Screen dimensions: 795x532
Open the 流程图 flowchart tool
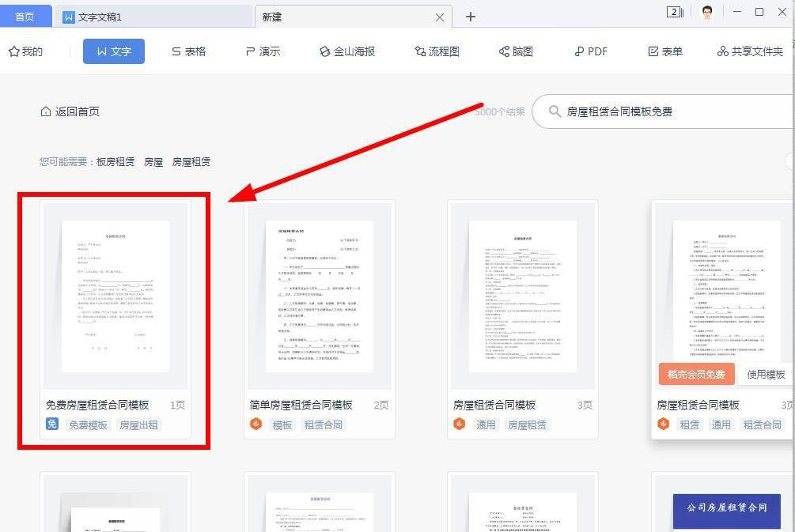436,51
